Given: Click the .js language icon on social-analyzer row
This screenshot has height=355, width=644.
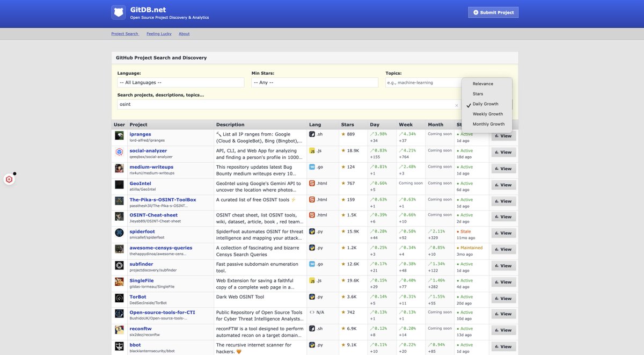Looking at the screenshot, I should coord(311,151).
